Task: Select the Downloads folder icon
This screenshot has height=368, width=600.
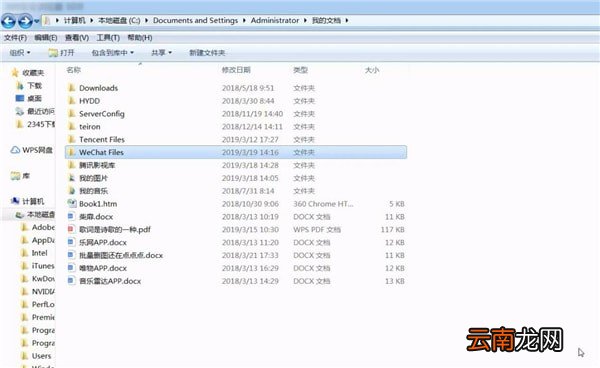Action: coord(72,88)
